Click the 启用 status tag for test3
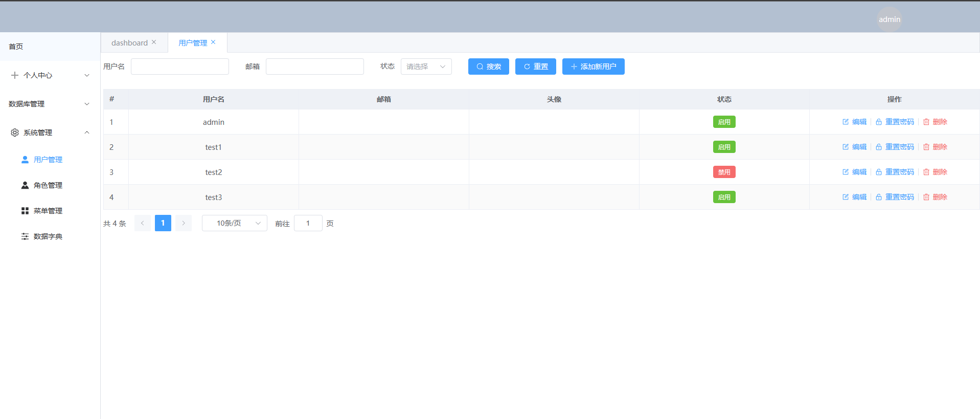Image resolution: width=980 pixels, height=419 pixels. tap(724, 197)
